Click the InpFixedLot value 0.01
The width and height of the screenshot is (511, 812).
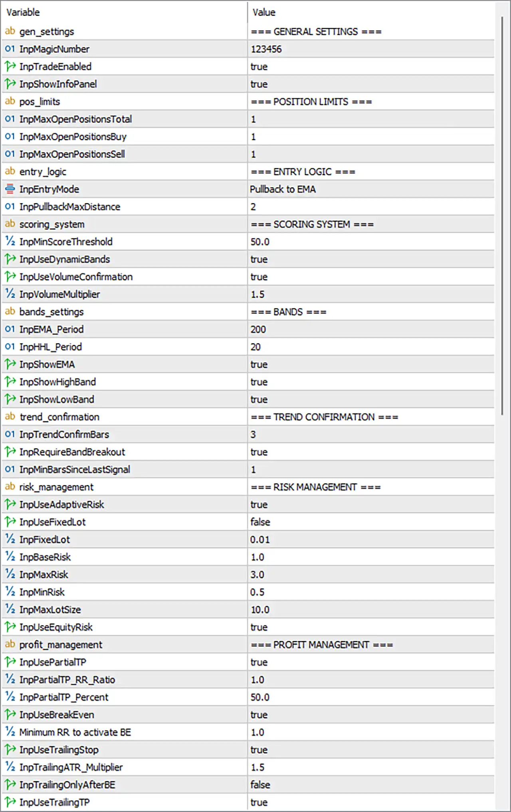[x=260, y=539]
